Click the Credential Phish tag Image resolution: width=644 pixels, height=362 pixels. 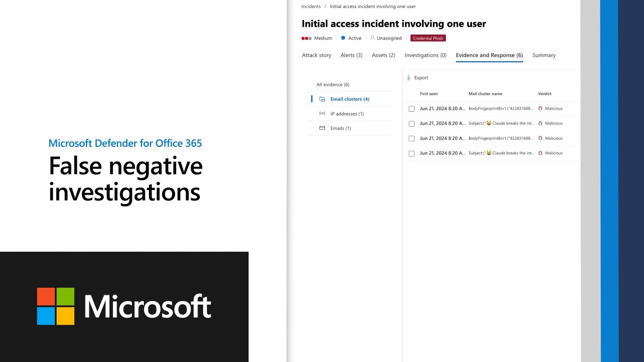click(428, 38)
